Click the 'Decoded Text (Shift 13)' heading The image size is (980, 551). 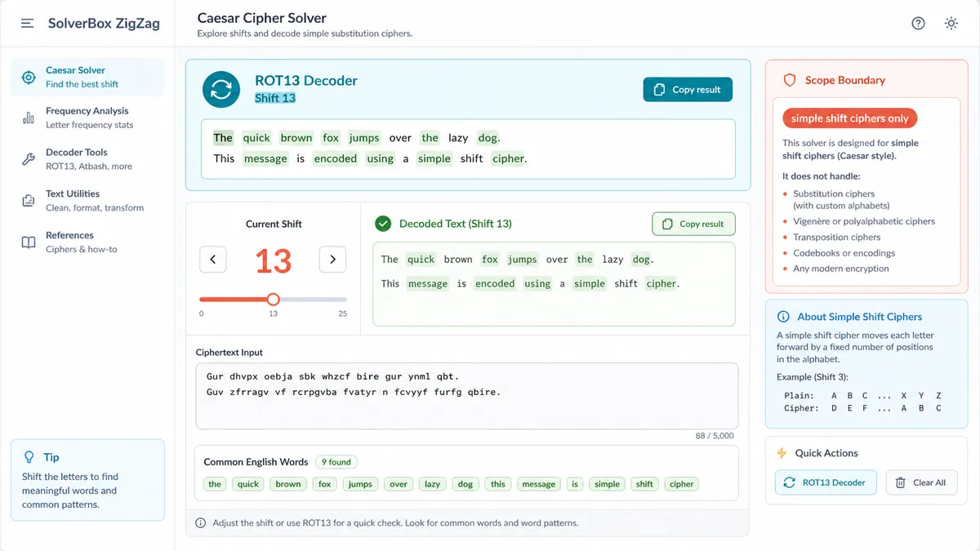tap(456, 224)
